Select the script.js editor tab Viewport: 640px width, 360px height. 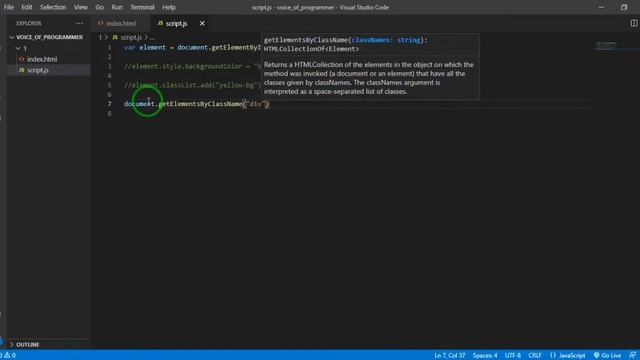pos(176,24)
